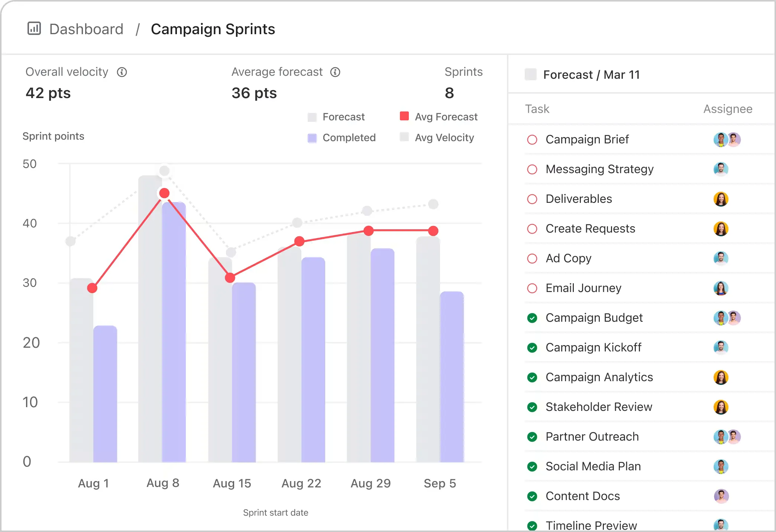Click the Campaign Kickoff assignee avatar

(721, 348)
